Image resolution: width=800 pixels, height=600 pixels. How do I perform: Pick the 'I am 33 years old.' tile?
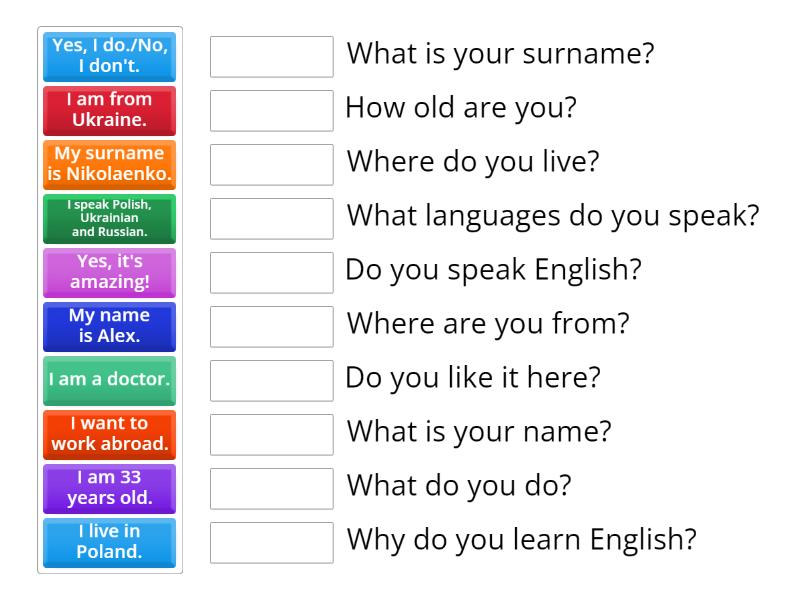(x=110, y=489)
